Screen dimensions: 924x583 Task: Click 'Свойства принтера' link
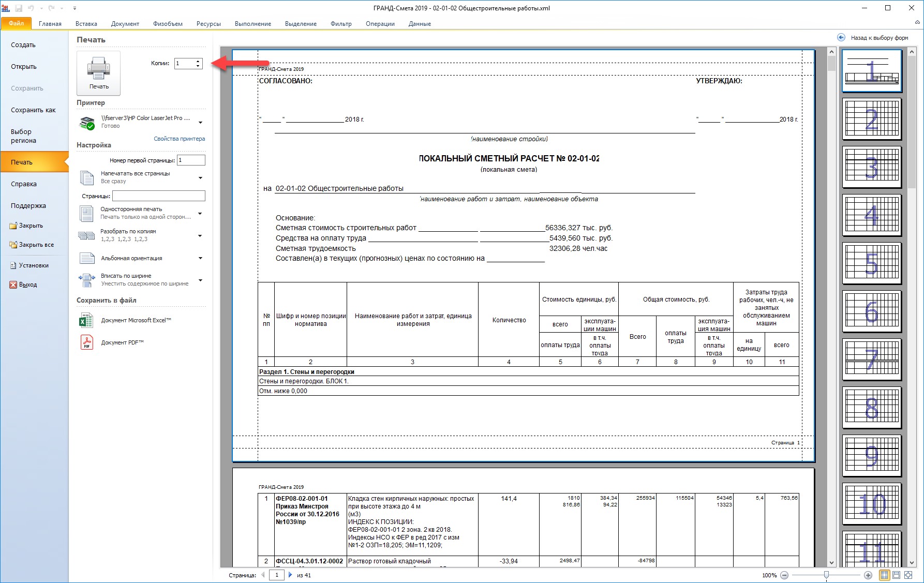[x=179, y=139]
